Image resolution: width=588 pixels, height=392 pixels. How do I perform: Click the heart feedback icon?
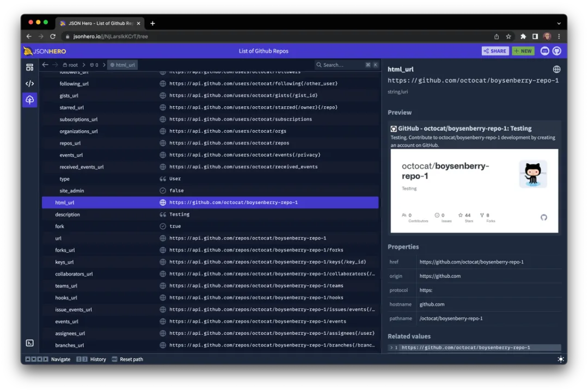coord(556,51)
